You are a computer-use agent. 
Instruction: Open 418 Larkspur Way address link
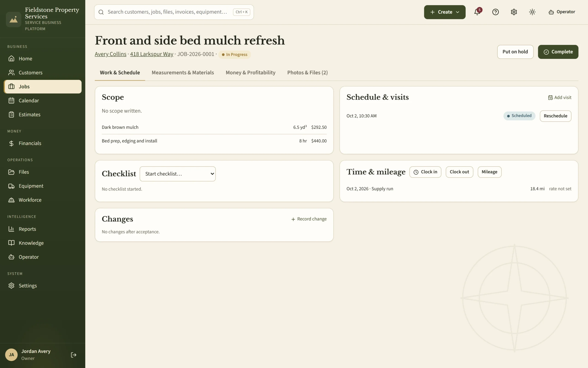coord(152,54)
